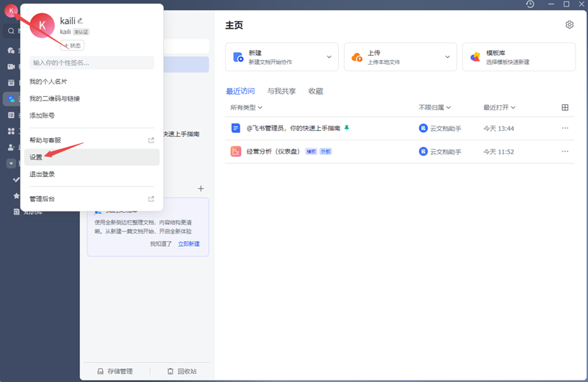
Task: Open Contacts from the person icon
Action: click(x=11, y=148)
